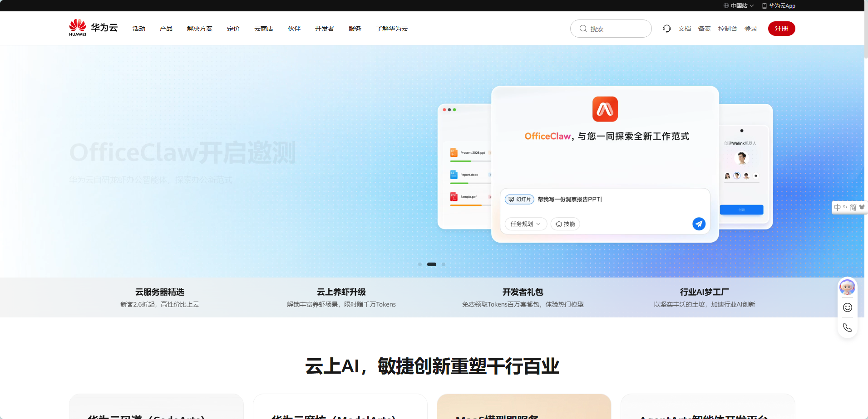Click the 云上AI，敏捷创新重塑千行百业 heading

pyautogui.click(x=432, y=366)
